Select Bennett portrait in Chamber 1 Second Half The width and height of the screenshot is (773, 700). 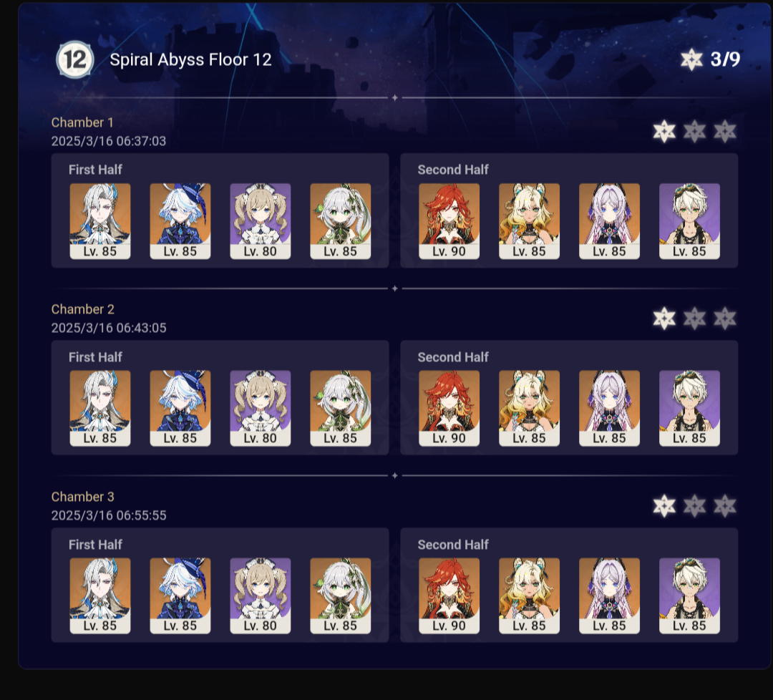(x=689, y=221)
